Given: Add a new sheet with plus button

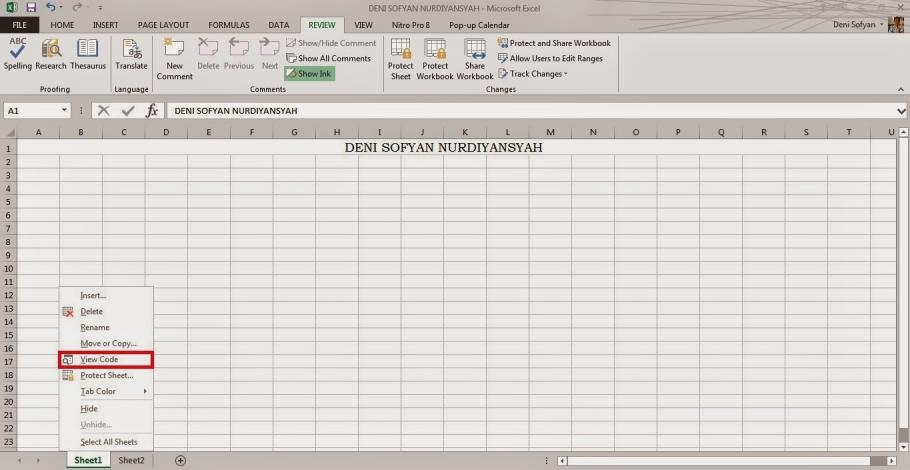Looking at the screenshot, I should (181, 461).
